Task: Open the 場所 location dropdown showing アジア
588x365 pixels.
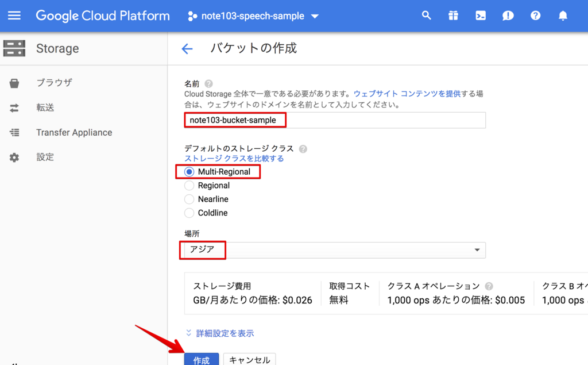Action: click(x=335, y=250)
